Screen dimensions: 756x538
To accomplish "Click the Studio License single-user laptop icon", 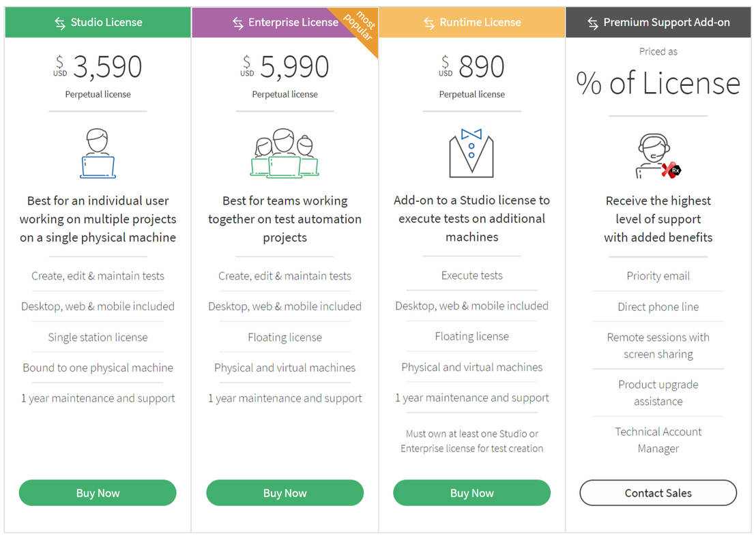I will click(98, 154).
